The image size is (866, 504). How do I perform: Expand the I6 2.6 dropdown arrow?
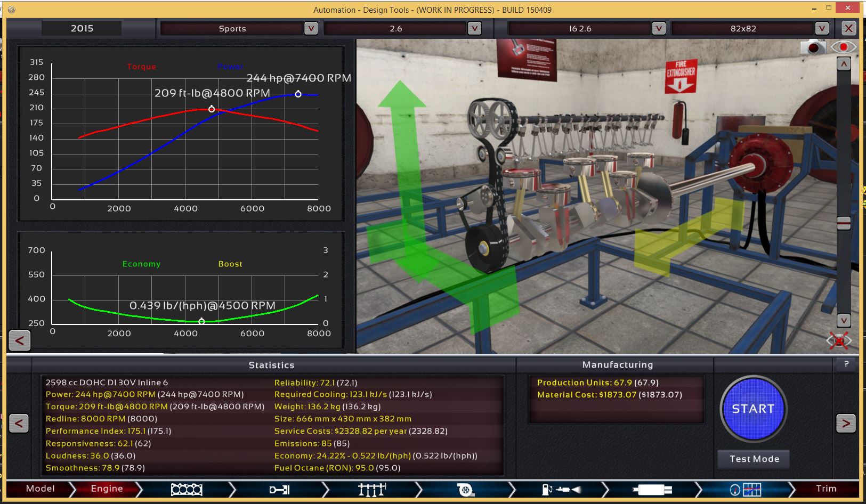pos(659,28)
